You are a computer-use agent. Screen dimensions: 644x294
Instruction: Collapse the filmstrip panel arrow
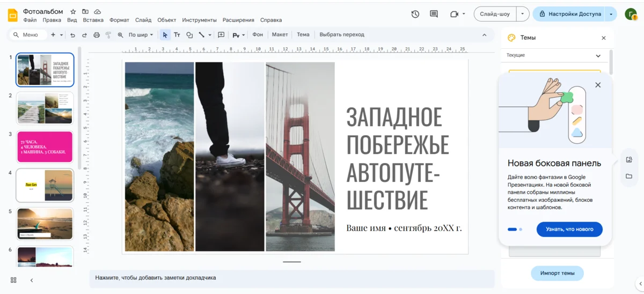32,280
